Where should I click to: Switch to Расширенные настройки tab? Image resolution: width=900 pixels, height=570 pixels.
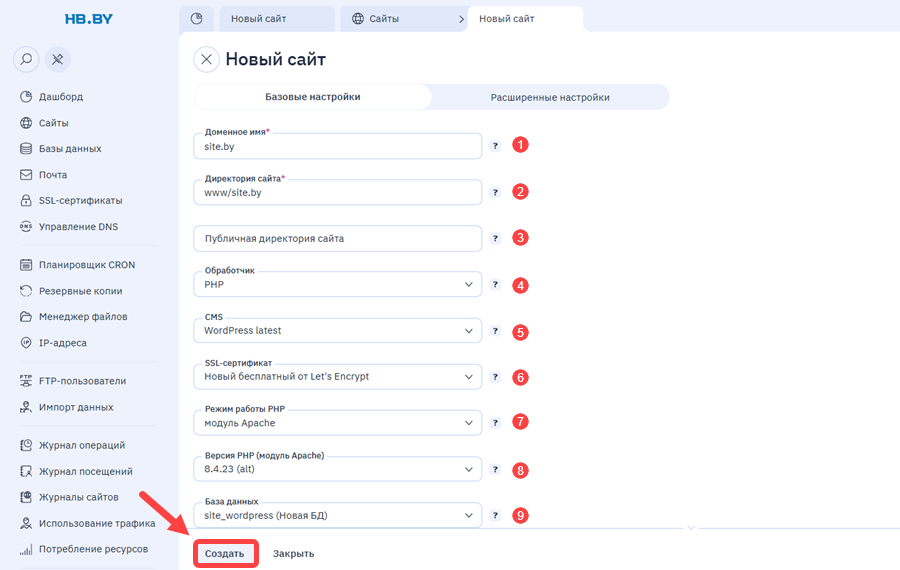(550, 97)
